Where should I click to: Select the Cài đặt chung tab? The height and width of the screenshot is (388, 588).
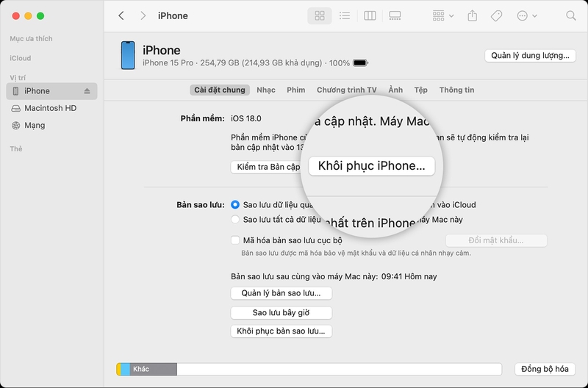220,90
